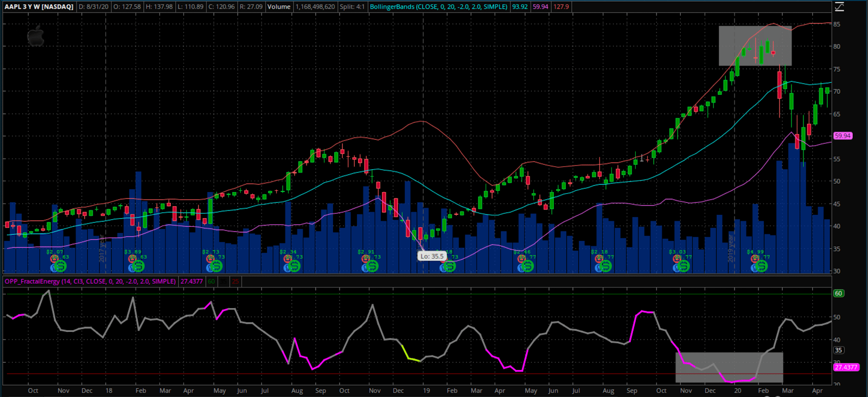
Task: Click the red earnings icon below $2.91
Action: click(x=366, y=259)
